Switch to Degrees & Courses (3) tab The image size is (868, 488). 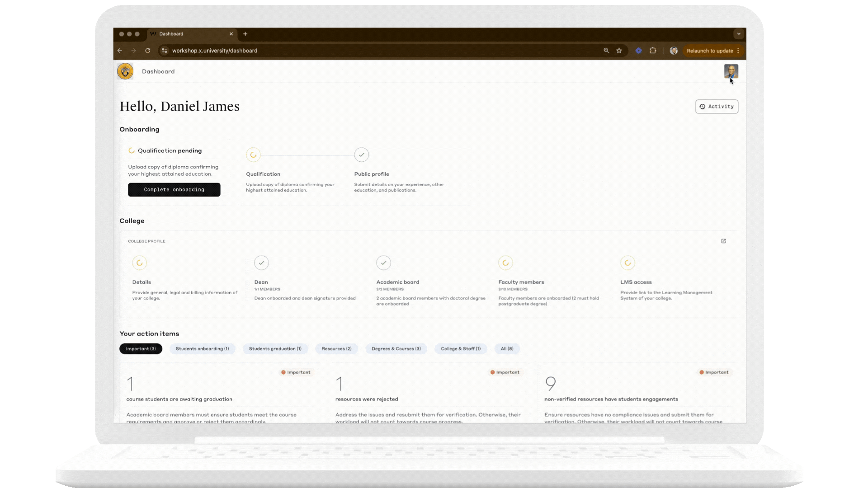tap(396, 348)
